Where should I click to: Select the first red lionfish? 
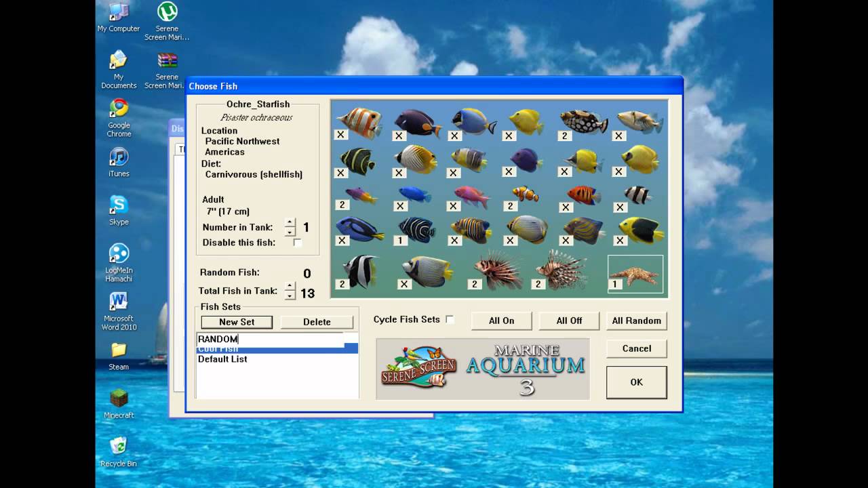pos(498,270)
